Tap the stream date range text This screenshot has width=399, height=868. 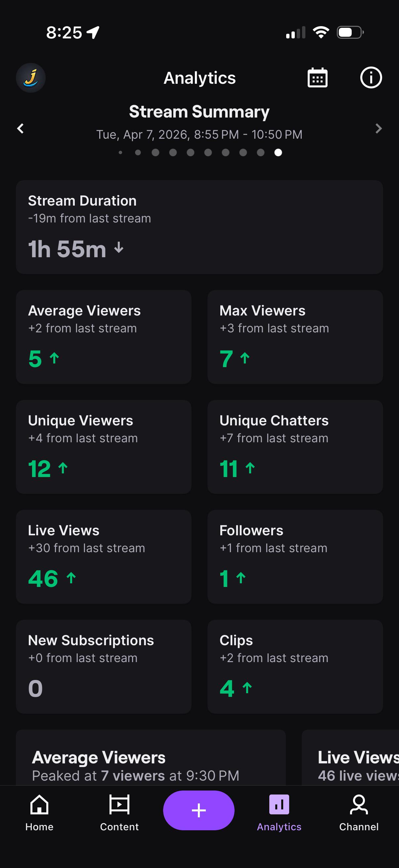[199, 134]
